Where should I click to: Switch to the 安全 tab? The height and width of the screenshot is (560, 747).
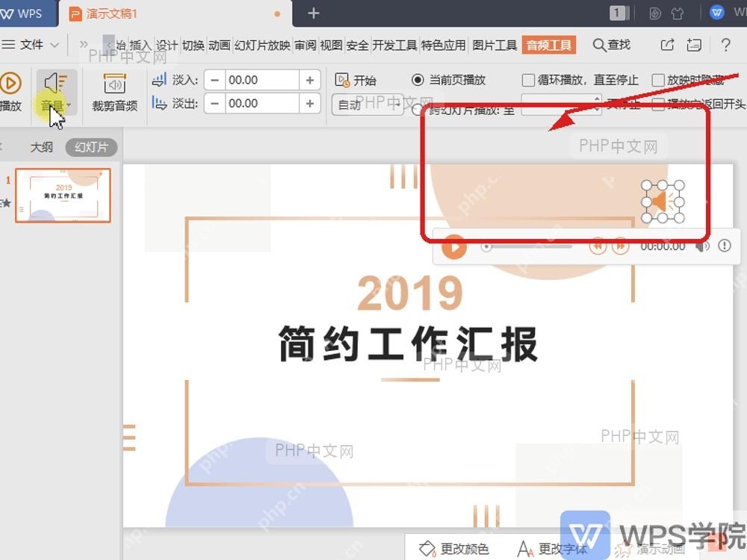(357, 46)
